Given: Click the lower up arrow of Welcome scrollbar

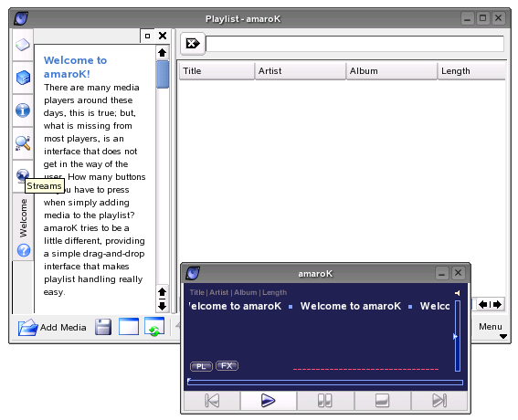Looking at the screenshot, I should pos(162,292).
